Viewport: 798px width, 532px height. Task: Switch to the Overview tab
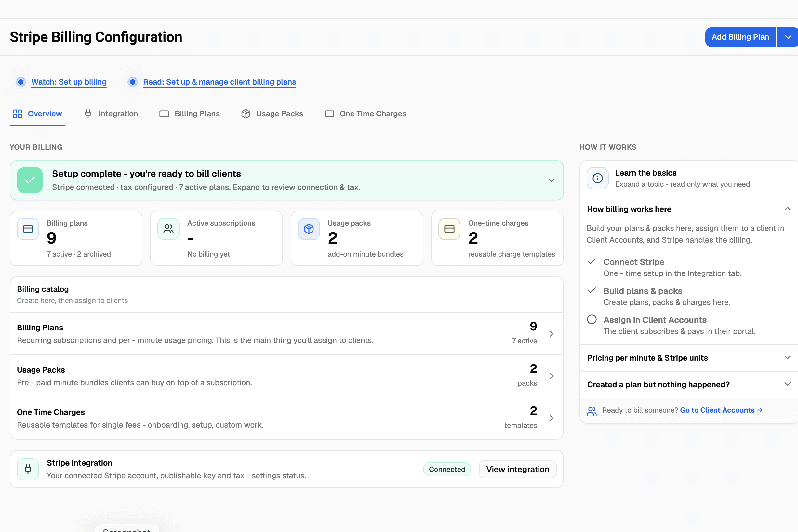37,114
